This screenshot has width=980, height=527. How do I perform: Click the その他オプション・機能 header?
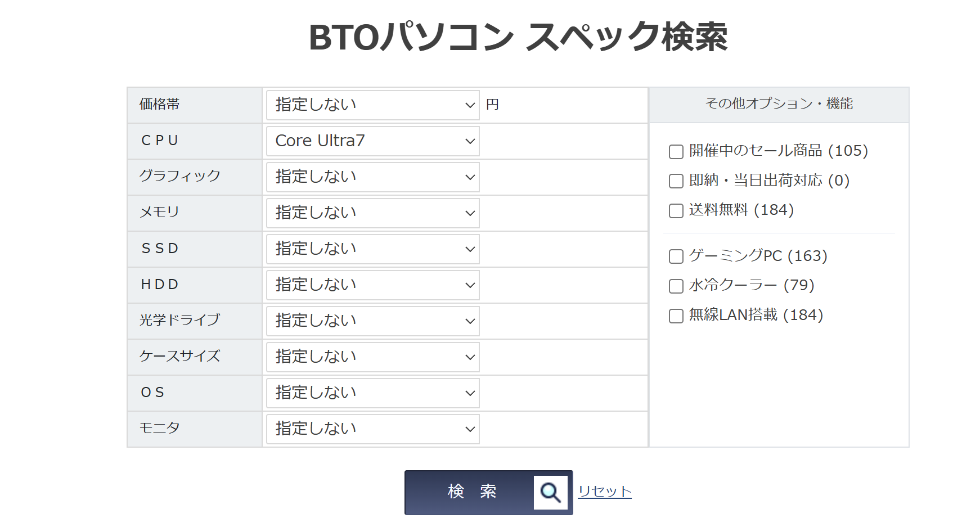pyautogui.click(x=779, y=104)
